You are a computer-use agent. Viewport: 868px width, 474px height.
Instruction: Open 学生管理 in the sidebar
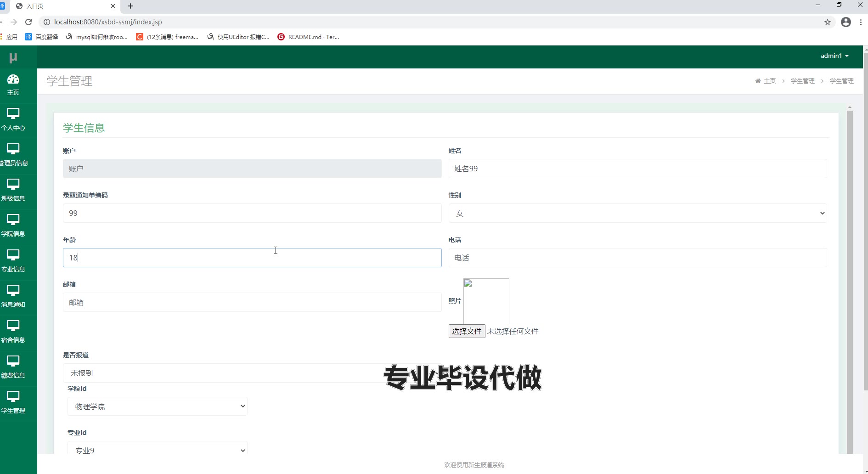click(13, 403)
